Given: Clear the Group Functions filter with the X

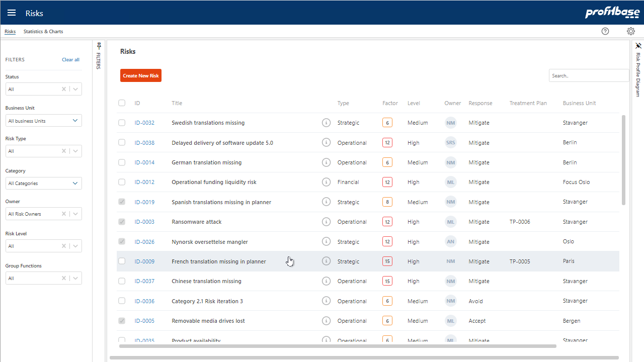Looking at the screenshot, I should (x=64, y=278).
